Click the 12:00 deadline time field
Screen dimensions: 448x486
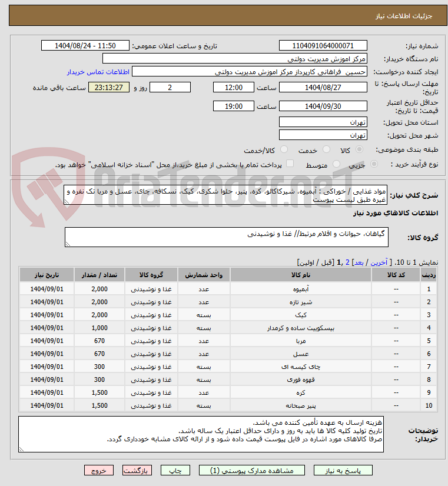pos(234,88)
